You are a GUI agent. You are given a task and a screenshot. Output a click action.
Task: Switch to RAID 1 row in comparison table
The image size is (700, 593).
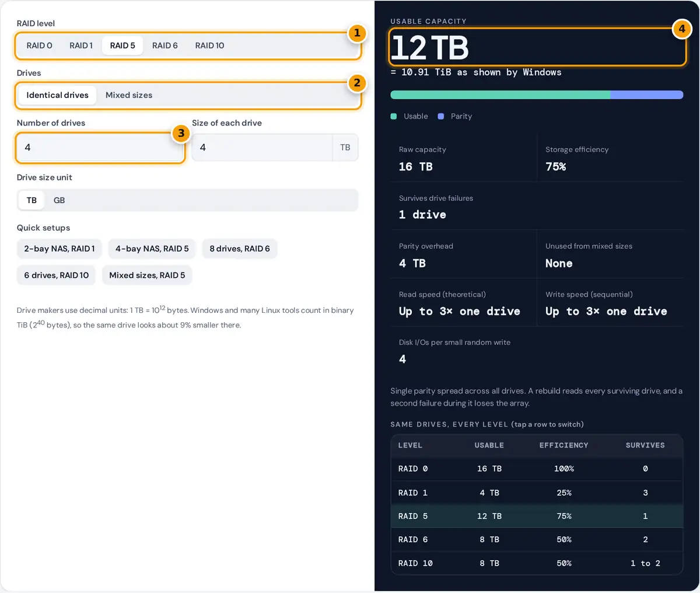(x=537, y=493)
